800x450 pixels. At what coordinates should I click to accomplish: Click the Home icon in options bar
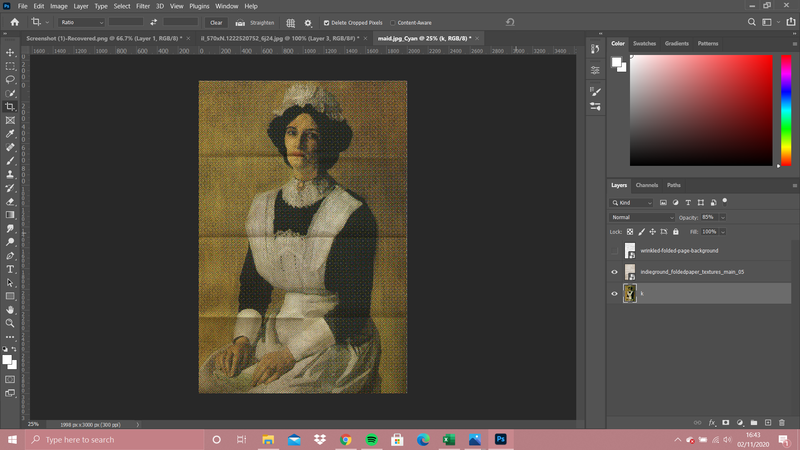[15, 22]
